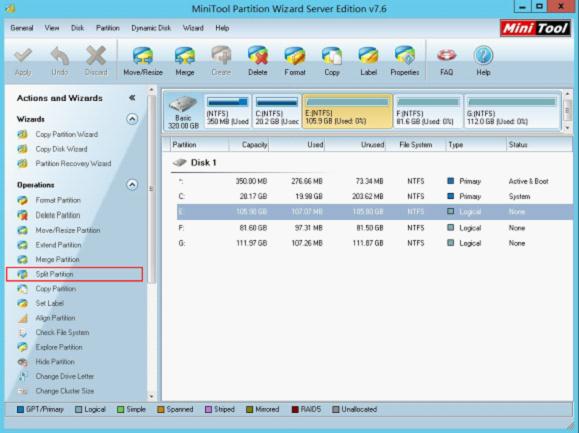Click the Create toolbar icon

[221, 61]
